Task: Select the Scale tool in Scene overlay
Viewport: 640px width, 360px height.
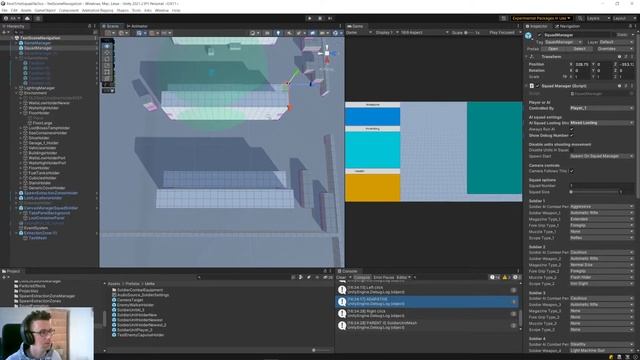Action: click(x=107, y=66)
